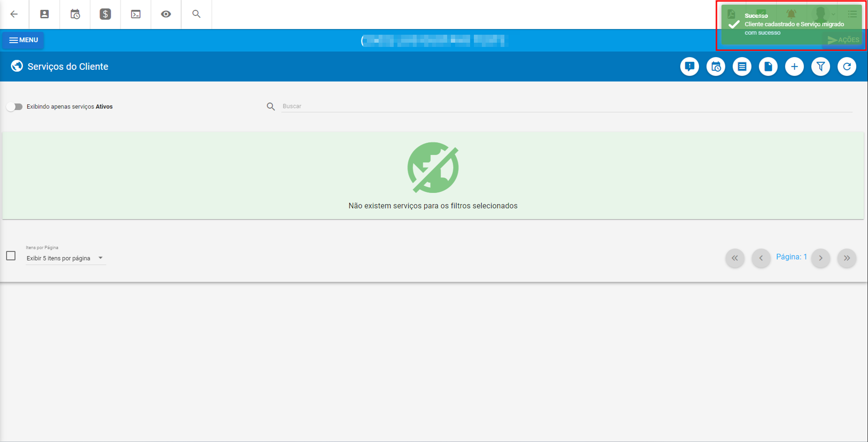Click the eye view icon in top toolbar
Image resolution: width=868 pixels, height=442 pixels.
(x=166, y=14)
